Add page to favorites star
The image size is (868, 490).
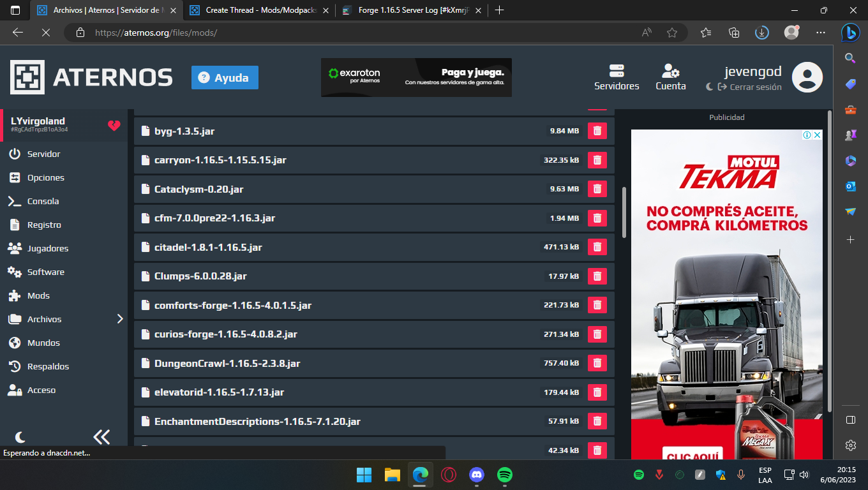[672, 33]
